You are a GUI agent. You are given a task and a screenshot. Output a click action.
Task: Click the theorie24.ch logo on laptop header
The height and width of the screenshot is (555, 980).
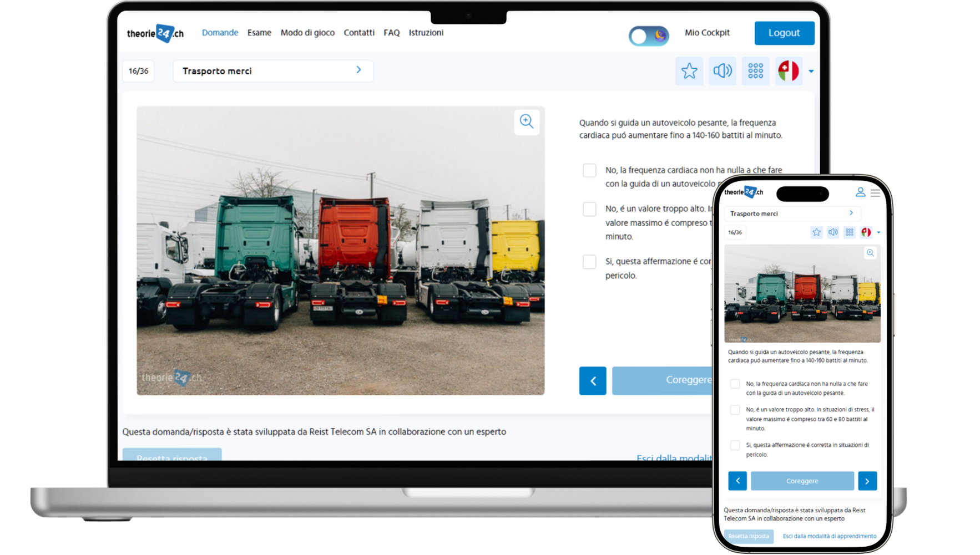coord(155,33)
